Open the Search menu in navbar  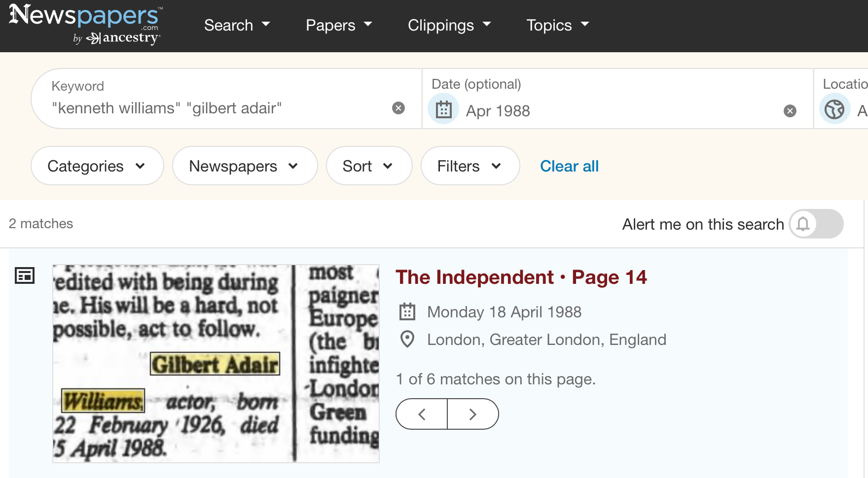[x=237, y=25]
